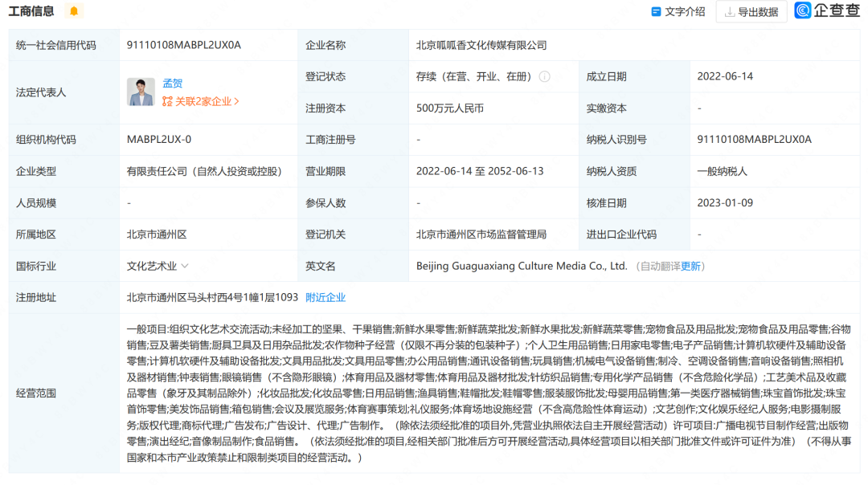Image resolution: width=868 pixels, height=485 pixels.
Task: Open the 文字介绍 text introduction
Action: pyautogui.click(x=678, y=11)
